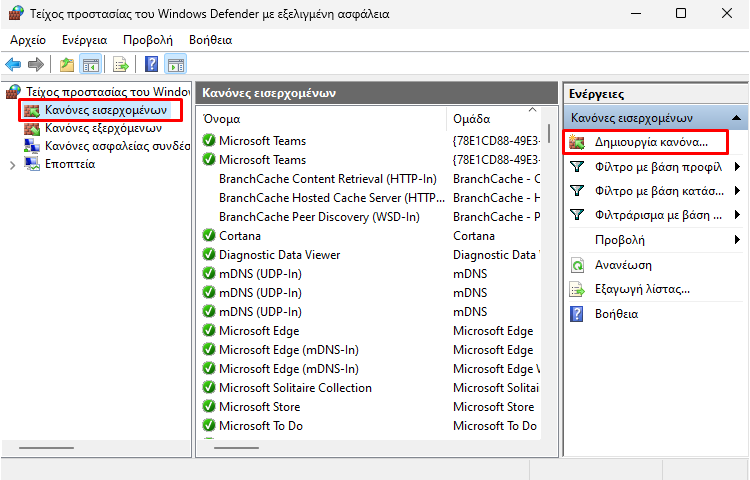The image size is (750, 480).
Task: Click the rules list vertical scrollbar
Action: [549, 134]
